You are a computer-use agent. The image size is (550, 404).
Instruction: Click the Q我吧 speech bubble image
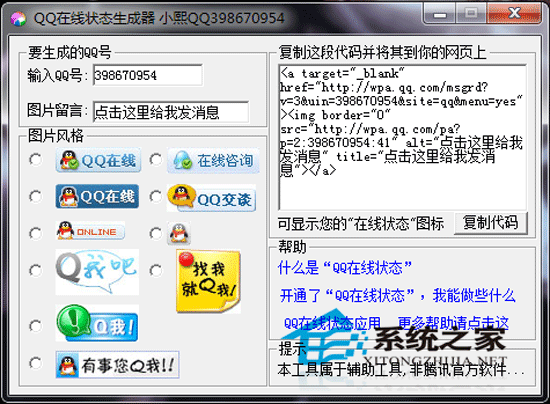97,272
